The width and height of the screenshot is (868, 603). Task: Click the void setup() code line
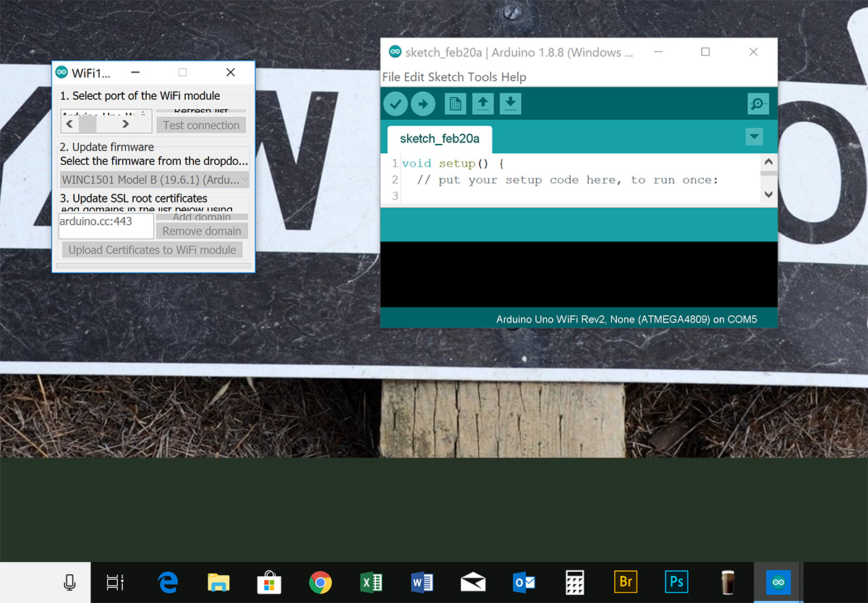(453, 163)
